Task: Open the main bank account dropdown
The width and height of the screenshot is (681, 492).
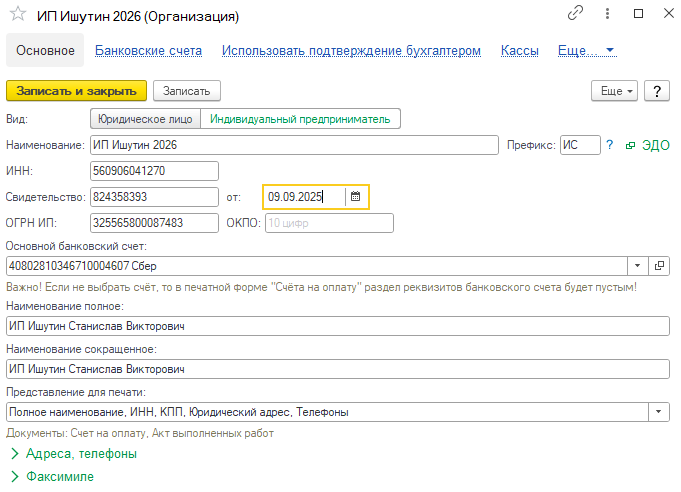Action: click(638, 266)
